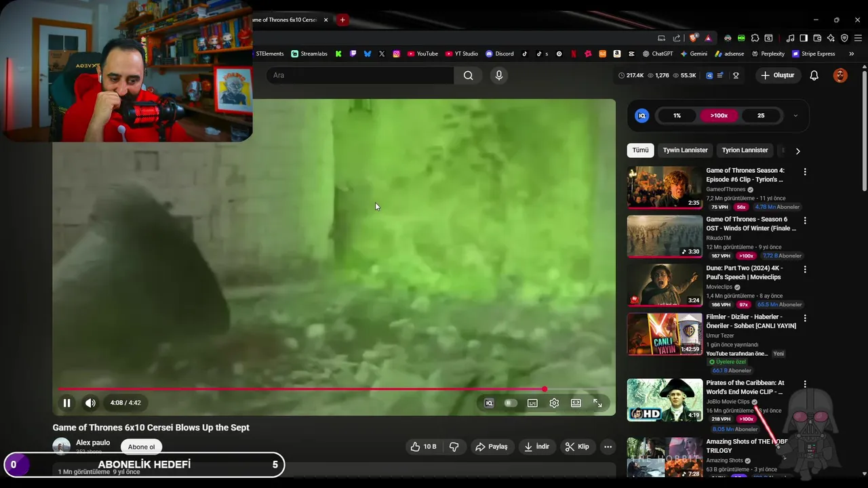Open the Instagram bookmark icon
The image size is (868, 488).
pyautogui.click(x=396, y=54)
